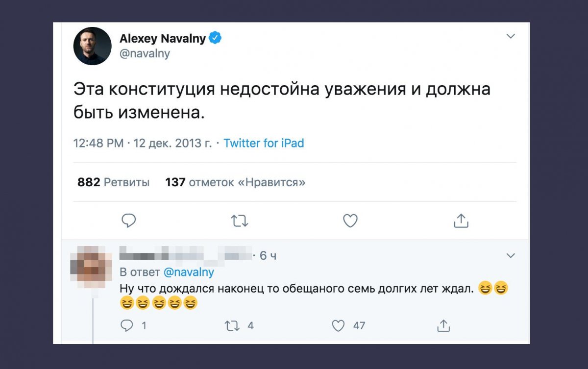
Task: Open the @navalny handle under the name
Action: (145, 53)
